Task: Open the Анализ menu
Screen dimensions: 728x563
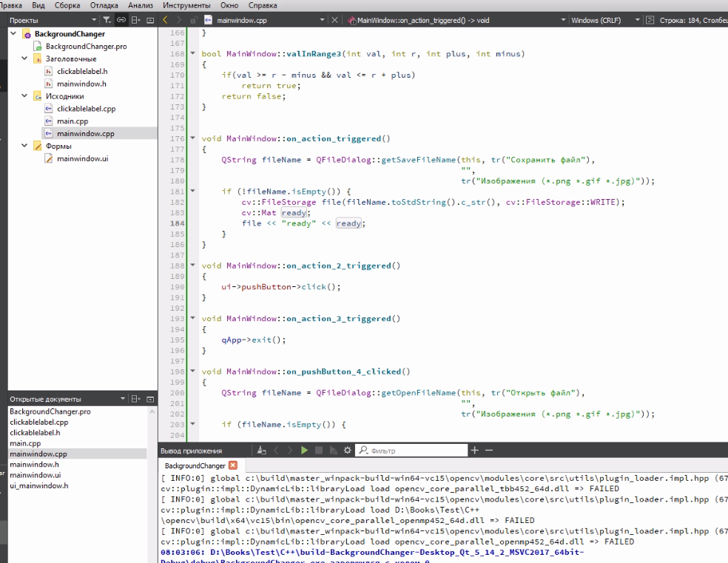Action: coord(141,6)
